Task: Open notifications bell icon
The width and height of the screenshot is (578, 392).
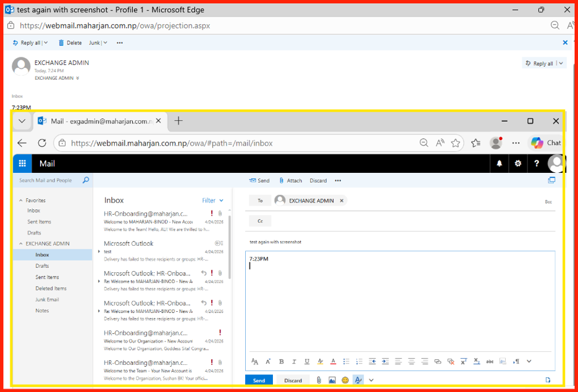Action: pyautogui.click(x=500, y=164)
